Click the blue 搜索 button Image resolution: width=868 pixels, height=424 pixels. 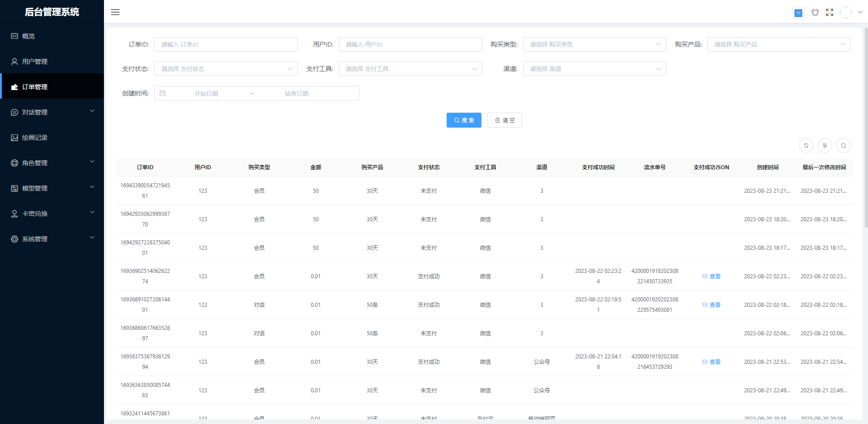[464, 120]
